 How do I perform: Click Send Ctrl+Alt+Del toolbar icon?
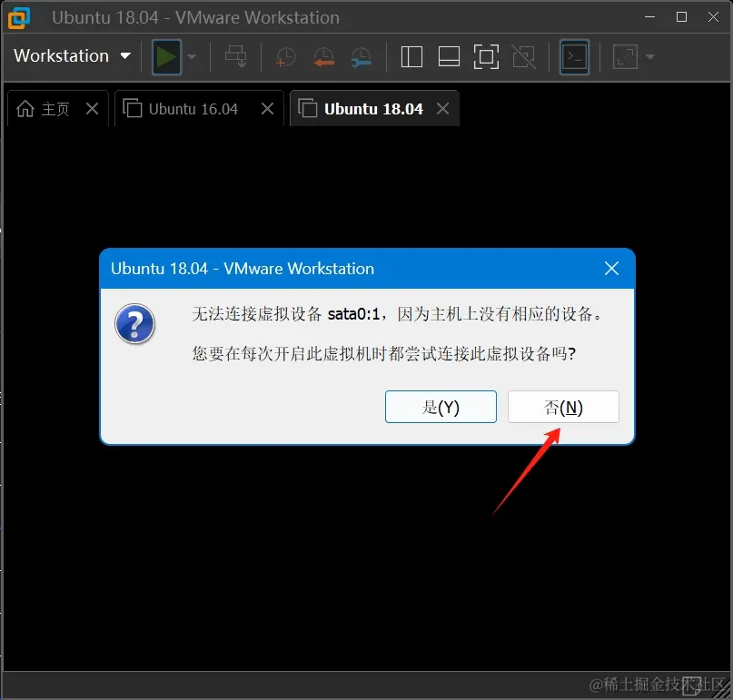(x=236, y=56)
